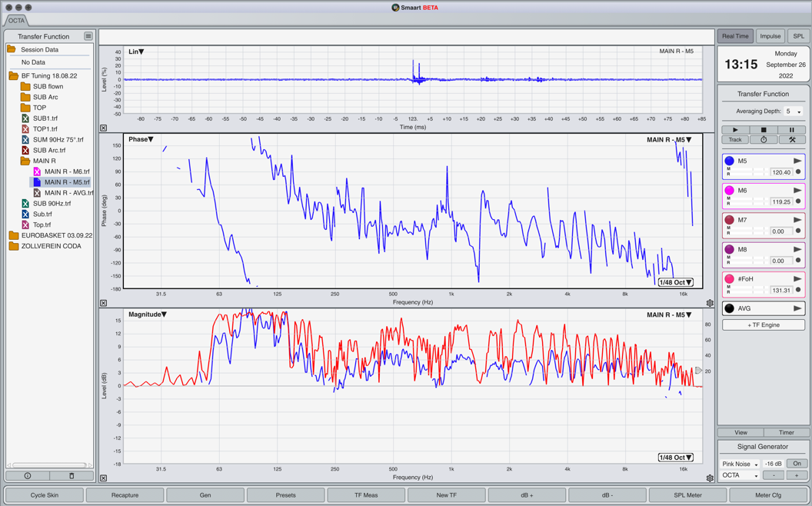Open phase graph settings gear icon
This screenshot has height=506, width=812.
tap(710, 304)
